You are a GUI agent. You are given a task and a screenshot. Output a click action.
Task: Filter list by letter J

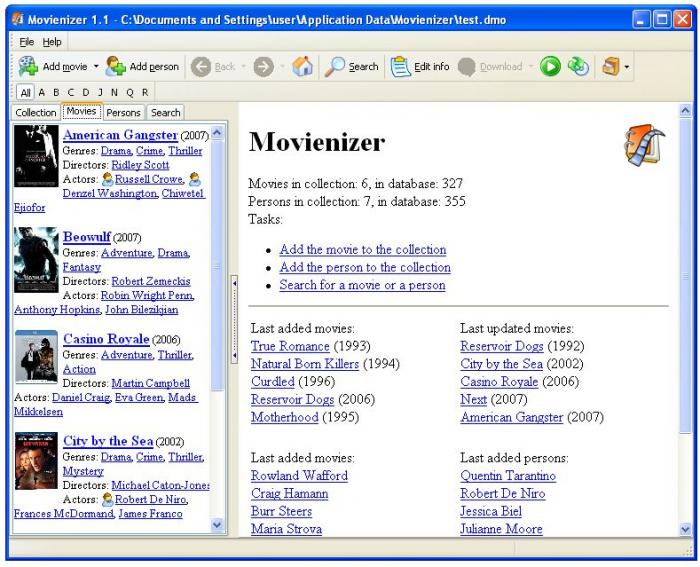[x=100, y=92]
